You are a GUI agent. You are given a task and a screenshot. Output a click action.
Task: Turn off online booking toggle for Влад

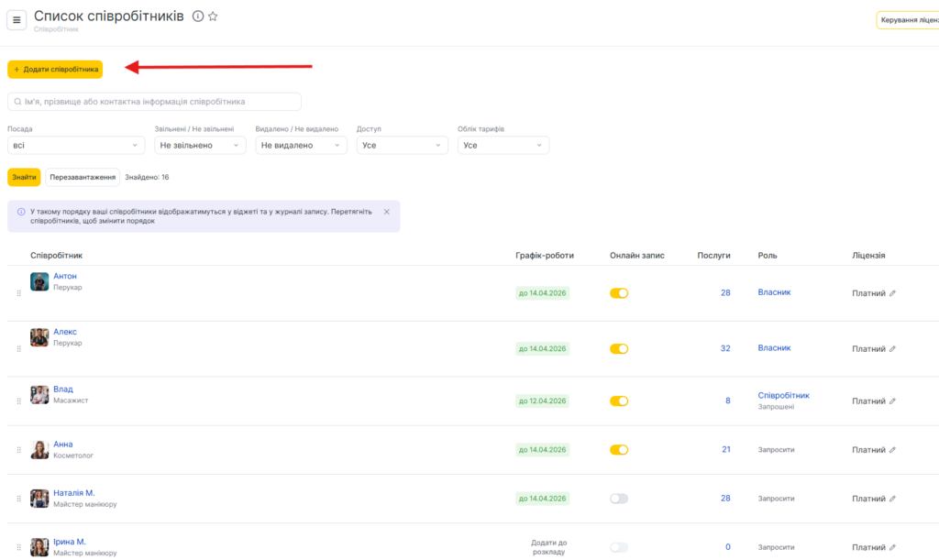pyautogui.click(x=619, y=401)
